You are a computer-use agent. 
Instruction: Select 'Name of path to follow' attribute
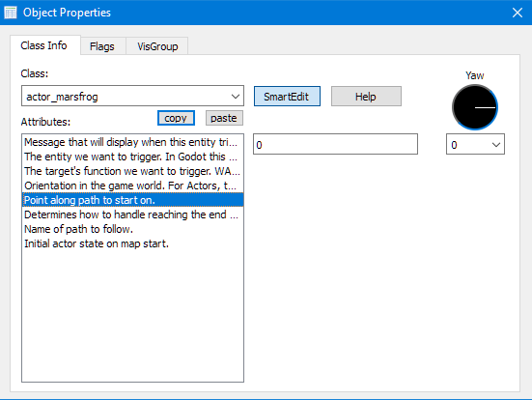pyautogui.click(x=132, y=229)
